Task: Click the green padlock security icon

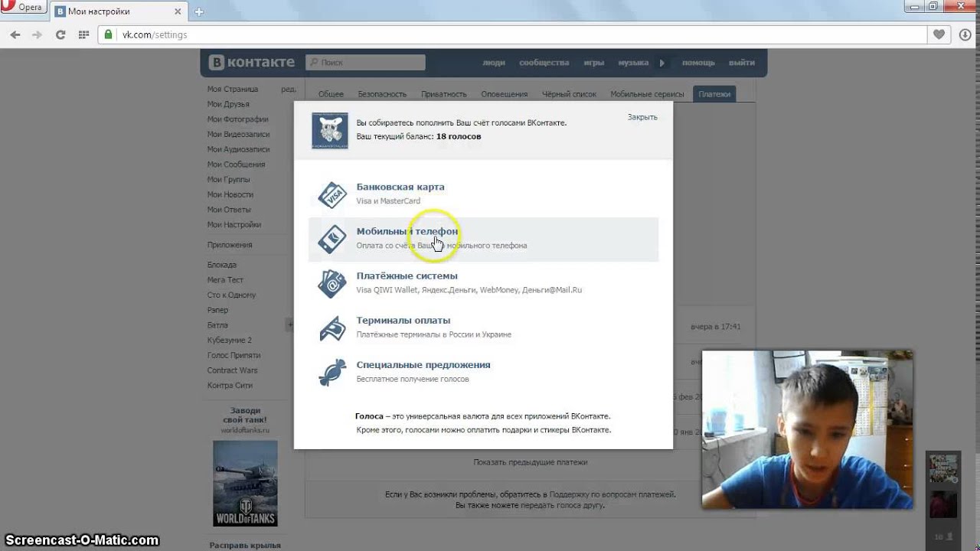Action: click(108, 34)
